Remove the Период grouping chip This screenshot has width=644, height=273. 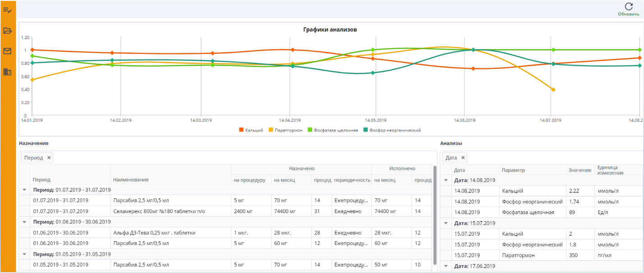pyautogui.click(x=49, y=158)
